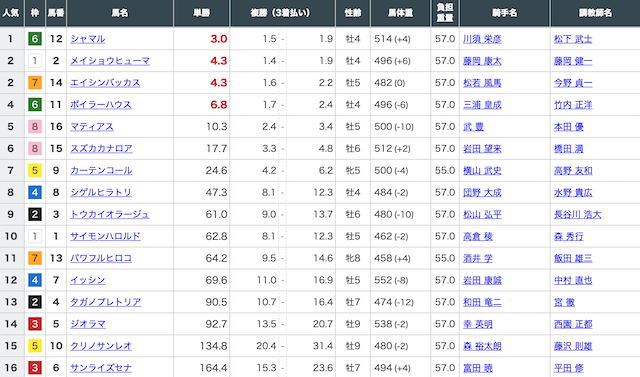Open jockey profile 川須 栄彦

click(482, 39)
